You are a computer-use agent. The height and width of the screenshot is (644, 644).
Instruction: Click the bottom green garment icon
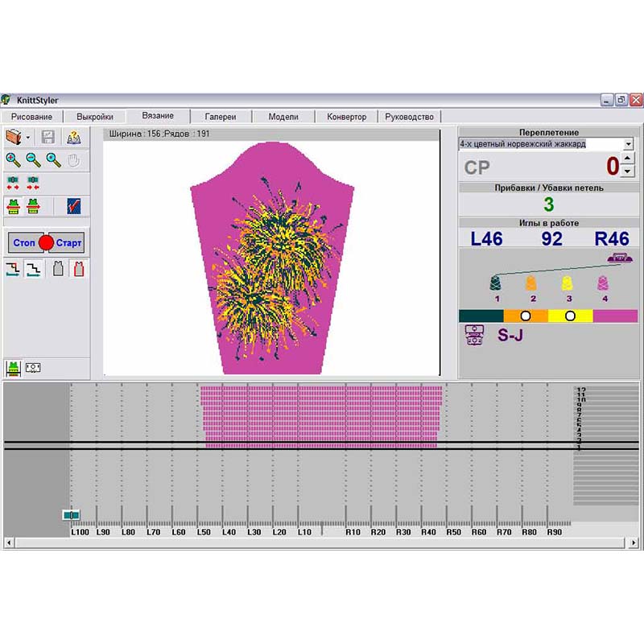14,368
